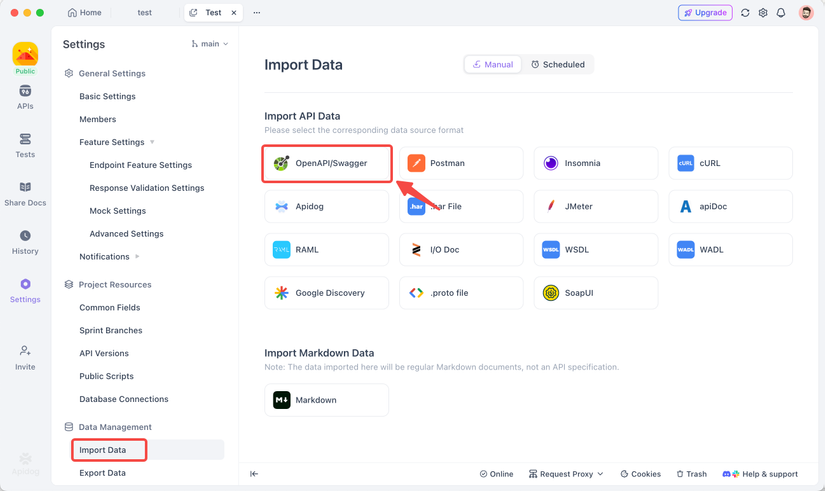Select the I/O Doc import format

(x=461, y=249)
